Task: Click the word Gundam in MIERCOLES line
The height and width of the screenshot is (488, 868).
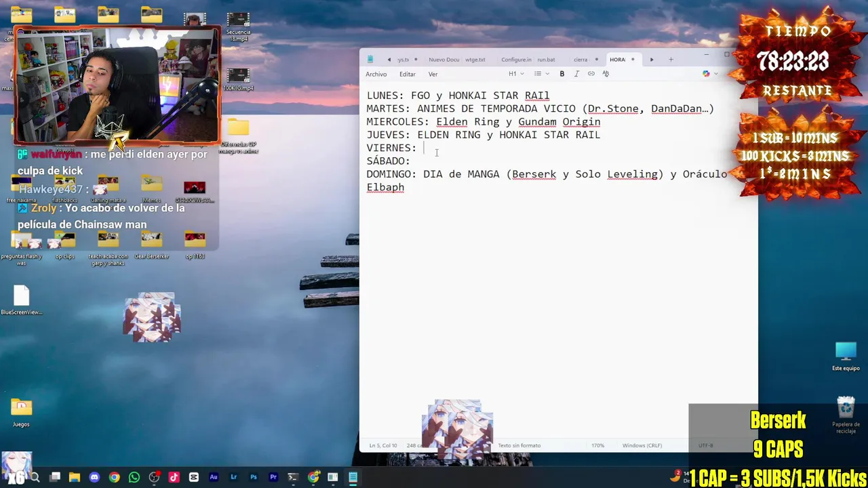Action: pyautogui.click(x=537, y=122)
